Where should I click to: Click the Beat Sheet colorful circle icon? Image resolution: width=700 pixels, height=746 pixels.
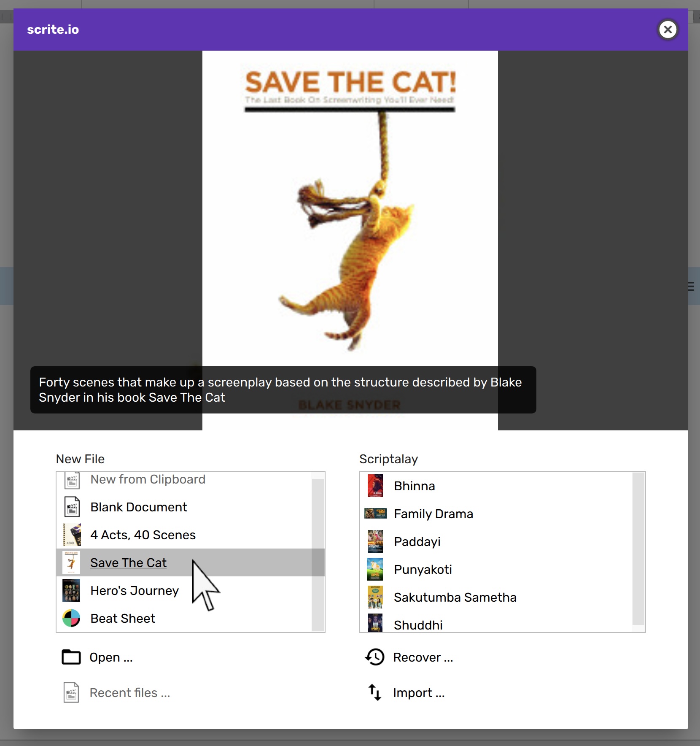tap(71, 619)
